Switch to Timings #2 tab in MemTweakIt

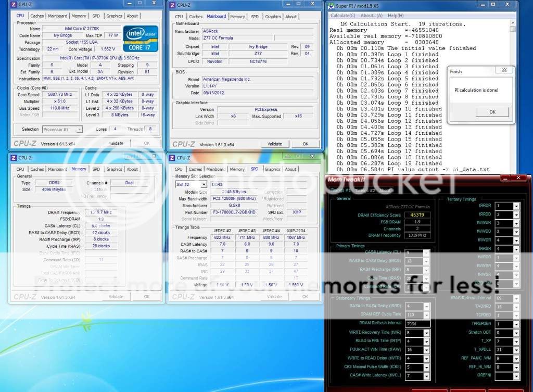(364, 191)
